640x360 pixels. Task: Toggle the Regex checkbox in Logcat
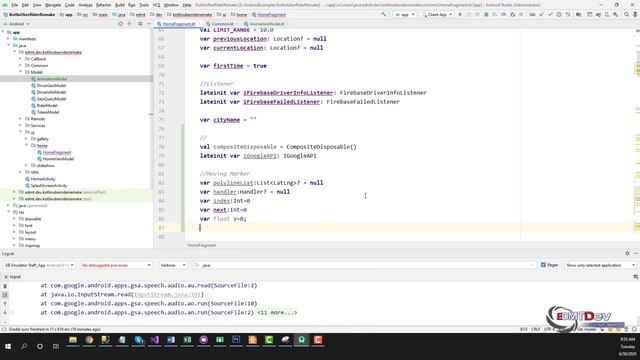[543, 265]
